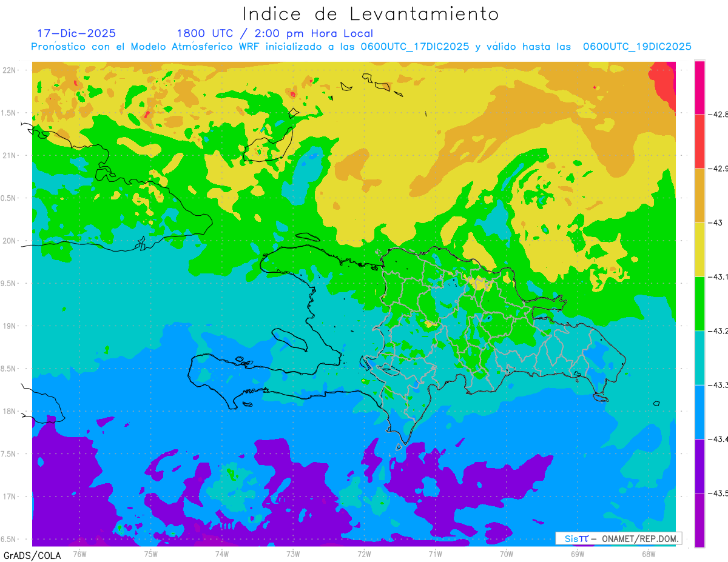Click the 68W longitude label

(649, 554)
